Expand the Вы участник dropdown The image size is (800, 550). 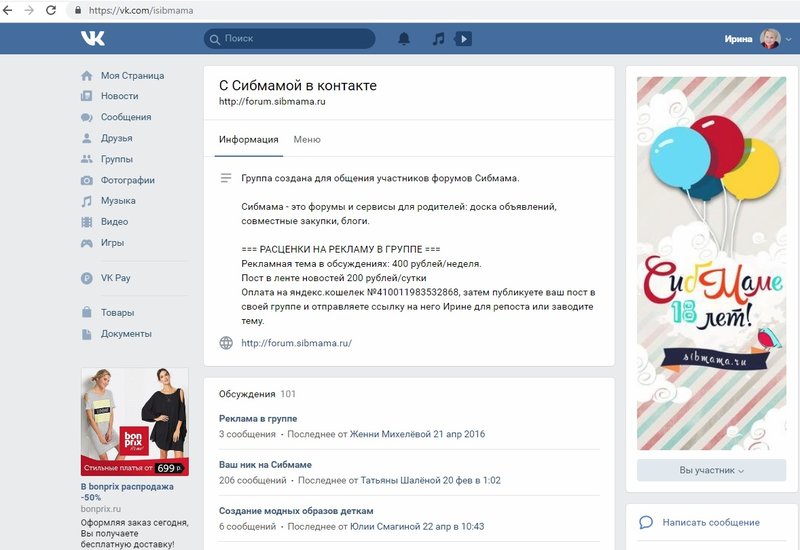pos(711,470)
